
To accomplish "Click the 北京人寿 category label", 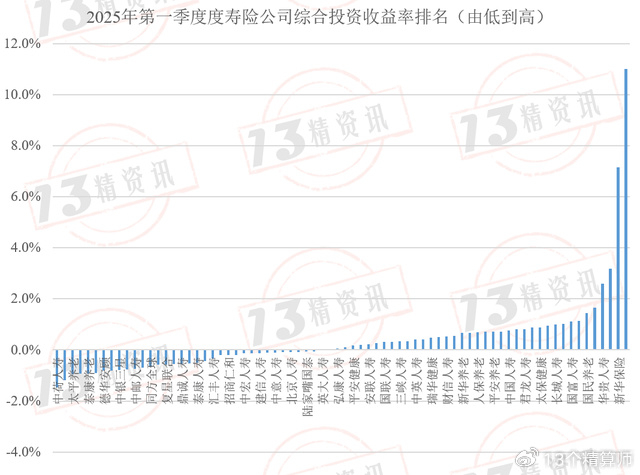I will (292, 381).
